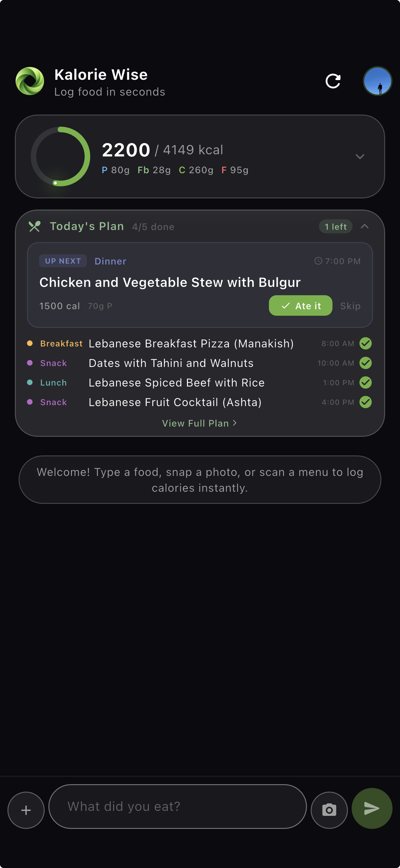Open the profile avatar picture

click(377, 81)
